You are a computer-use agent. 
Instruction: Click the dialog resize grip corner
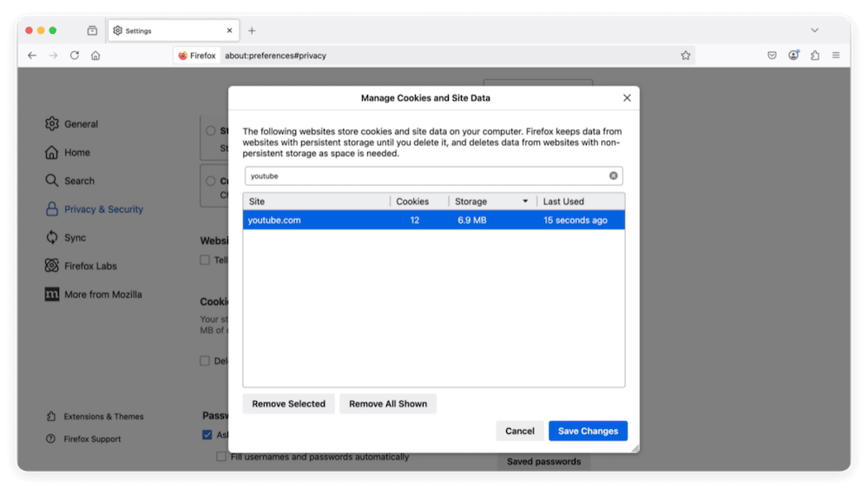coord(635,448)
